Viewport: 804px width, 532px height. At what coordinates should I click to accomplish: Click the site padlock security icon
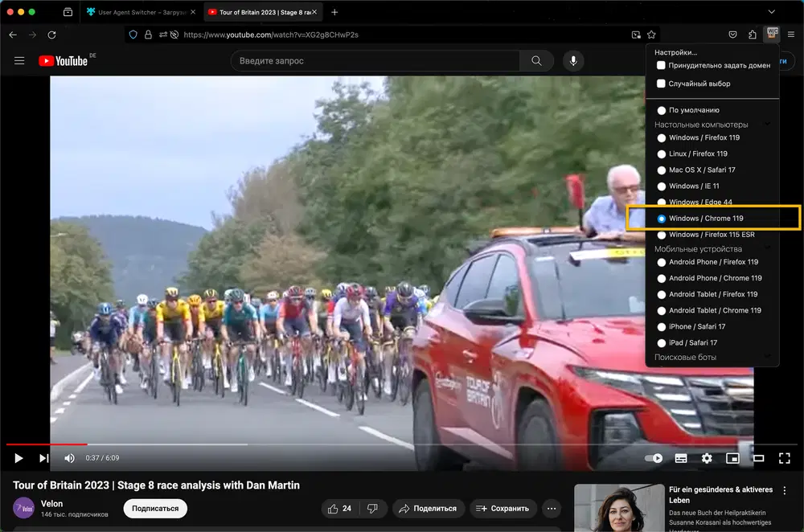pos(148,35)
